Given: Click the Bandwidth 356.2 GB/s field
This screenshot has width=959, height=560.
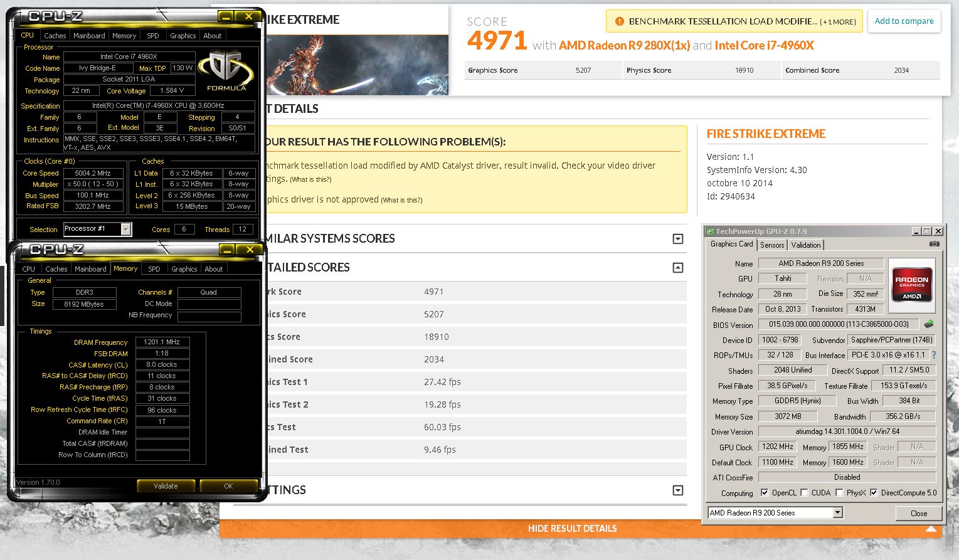Looking at the screenshot, I should click(x=903, y=416).
